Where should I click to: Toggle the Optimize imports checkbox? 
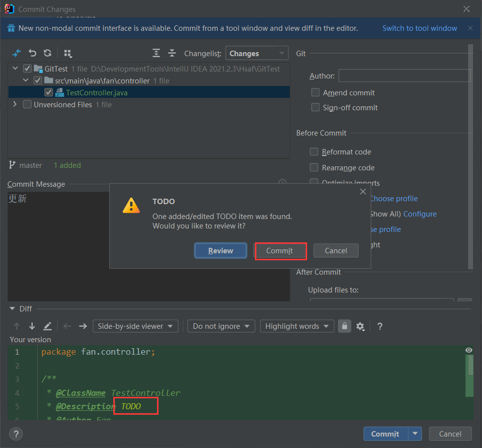(314, 181)
